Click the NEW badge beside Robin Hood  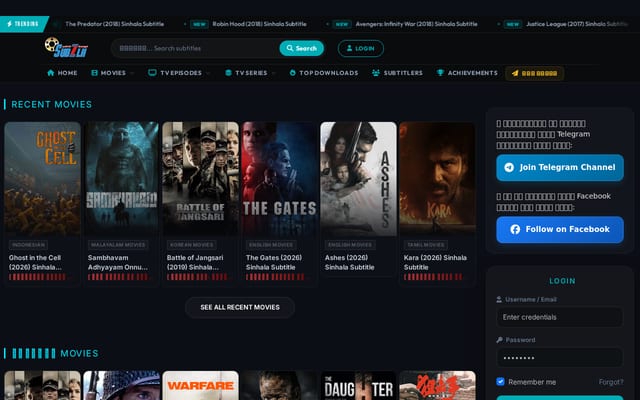199,24
